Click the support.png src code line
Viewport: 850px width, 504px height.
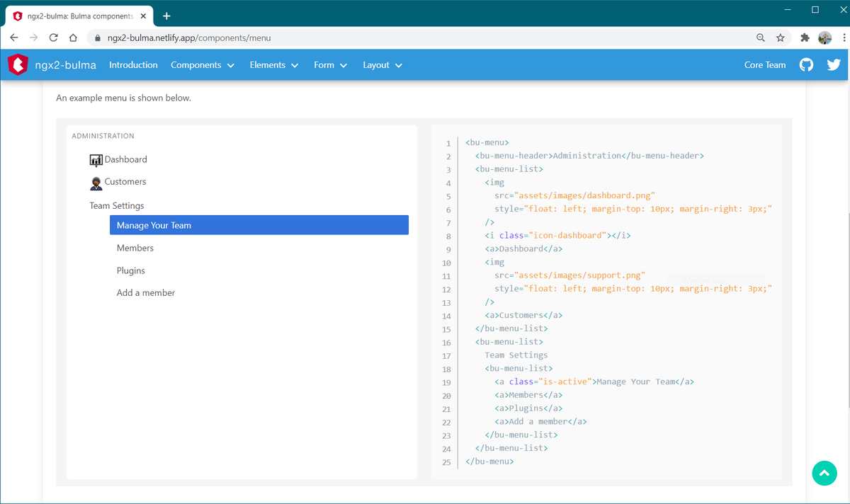point(569,275)
